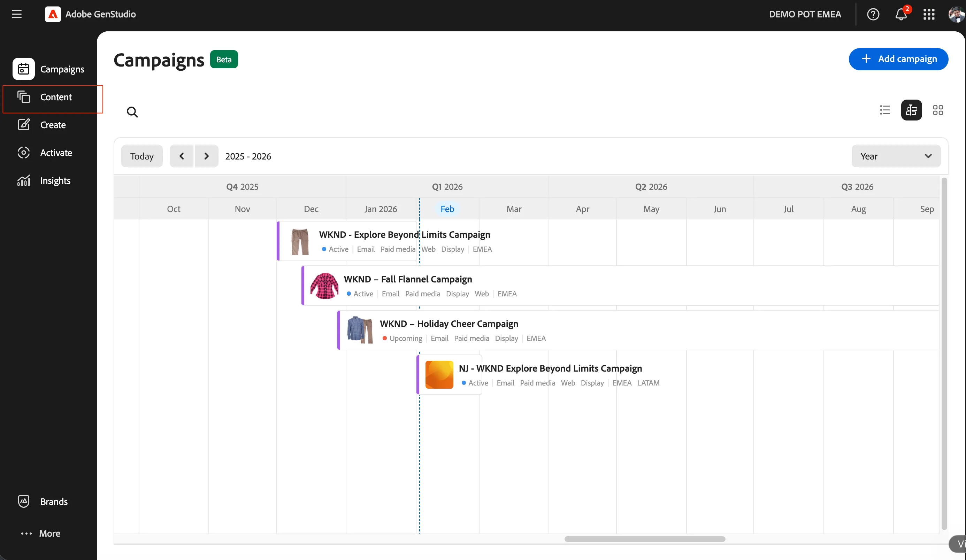Viewport: 966px width, 560px height.
Task: Click the Jan 2026 month header
Action: point(381,209)
